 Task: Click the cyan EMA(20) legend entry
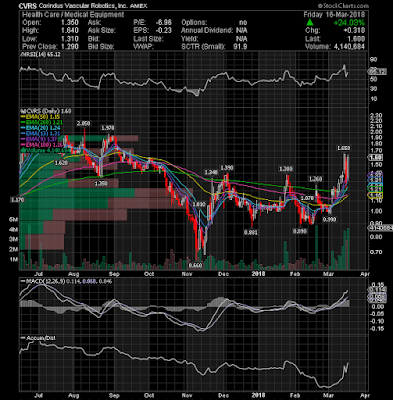pyautogui.click(x=41, y=128)
